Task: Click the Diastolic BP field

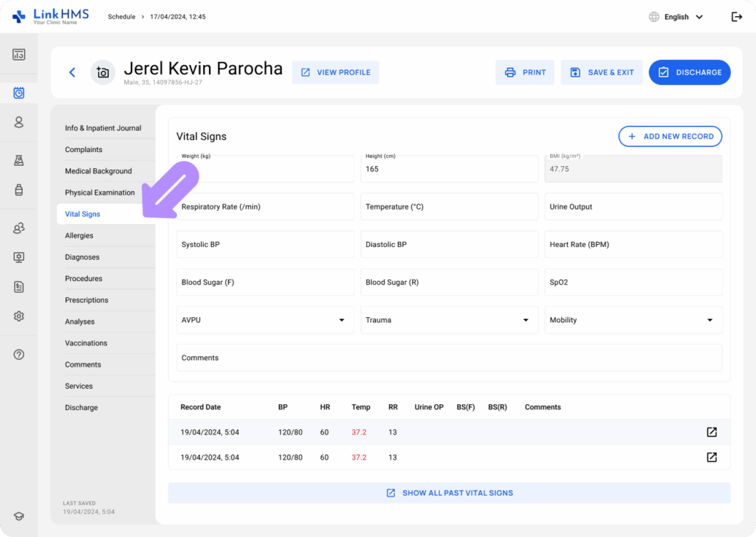Action: (x=450, y=244)
